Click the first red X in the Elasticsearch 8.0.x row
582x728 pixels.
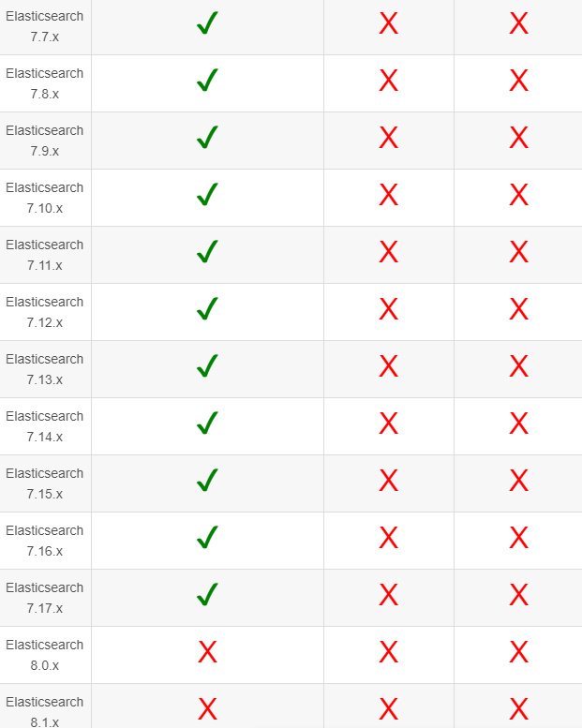point(207,653)
